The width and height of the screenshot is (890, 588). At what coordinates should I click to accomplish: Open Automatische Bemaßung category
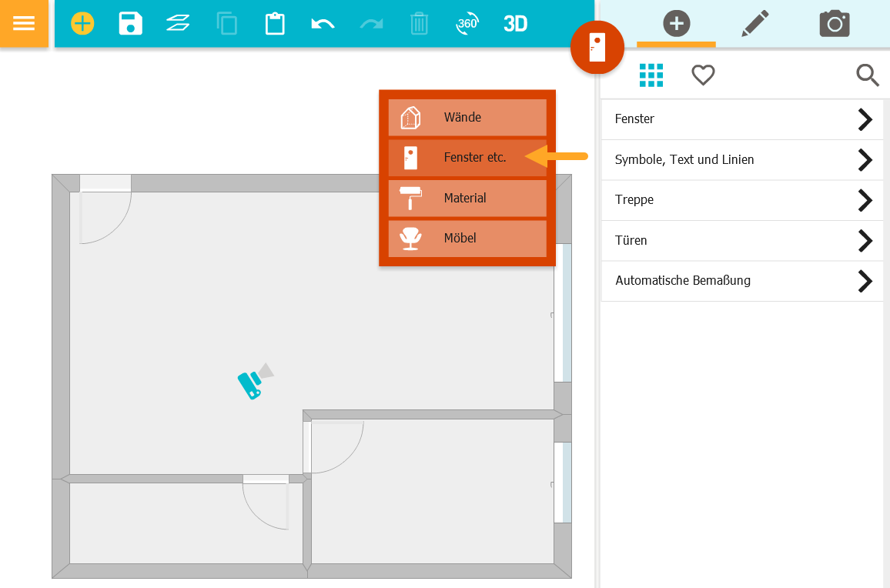(742, 281)
